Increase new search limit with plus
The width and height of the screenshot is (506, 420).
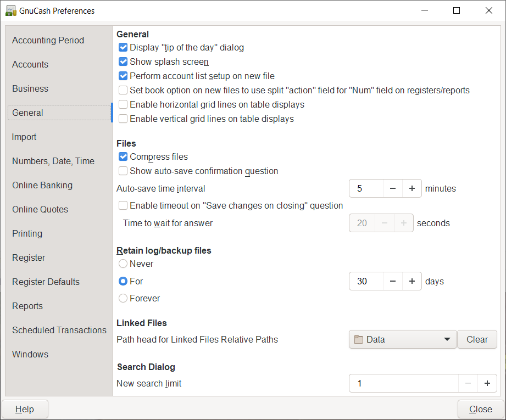tap(487, 383)
